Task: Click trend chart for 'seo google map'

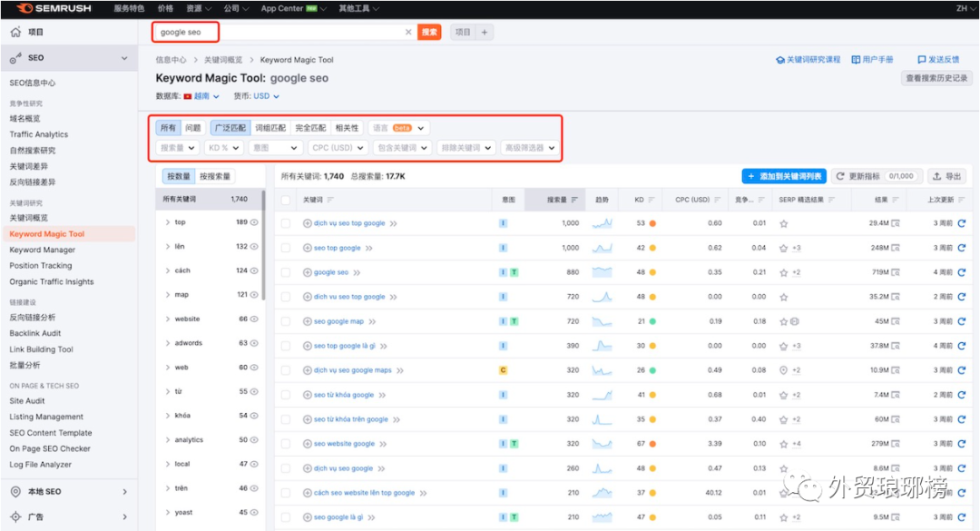Action: [602, 321]
